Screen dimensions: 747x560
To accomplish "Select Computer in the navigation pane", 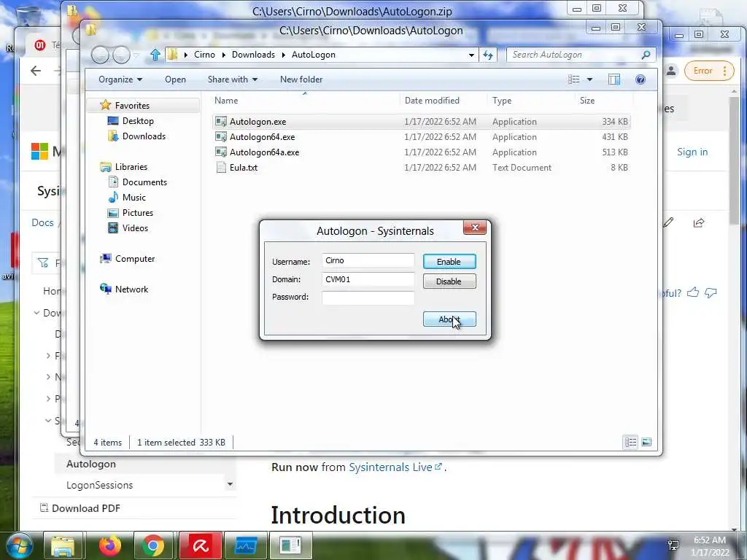I will click(x=135, y=259).
